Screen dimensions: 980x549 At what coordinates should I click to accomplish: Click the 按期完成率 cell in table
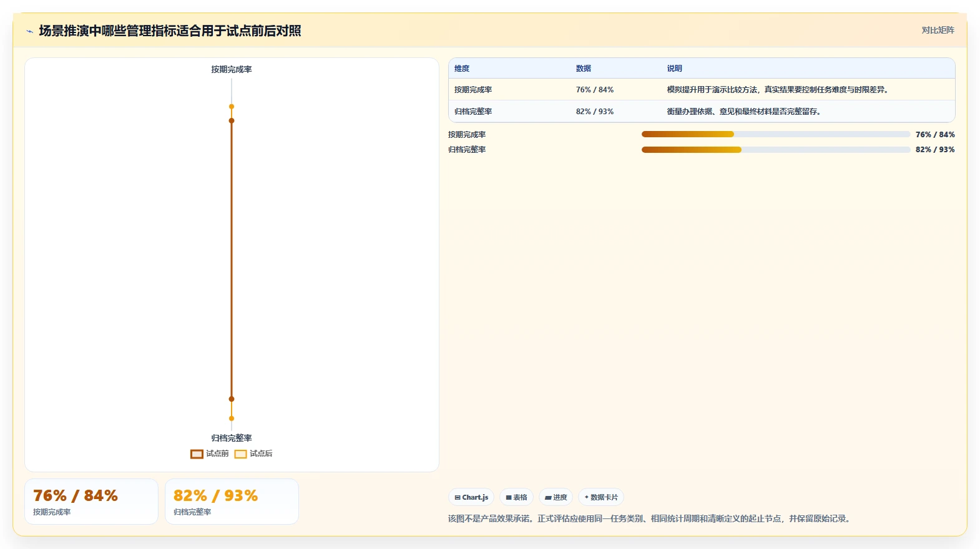[x=473, y=90]
